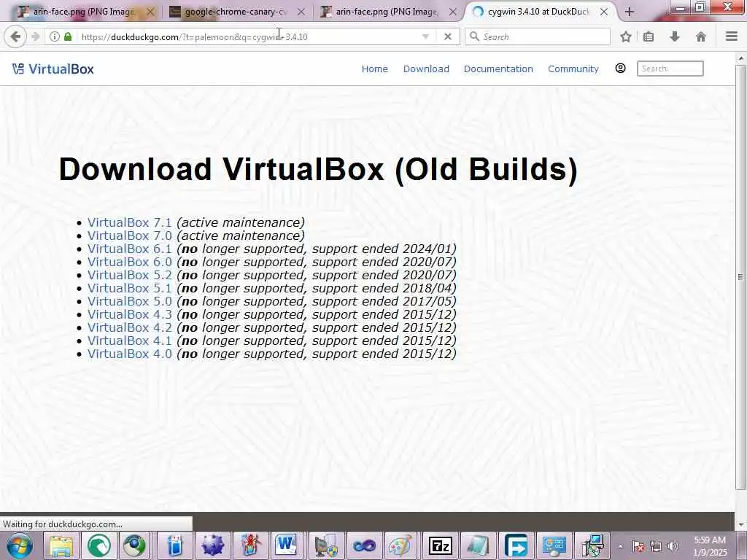Open the VirtualBox 5.0 link
Screen dimensions: 747x560
[x=129, y=301]
